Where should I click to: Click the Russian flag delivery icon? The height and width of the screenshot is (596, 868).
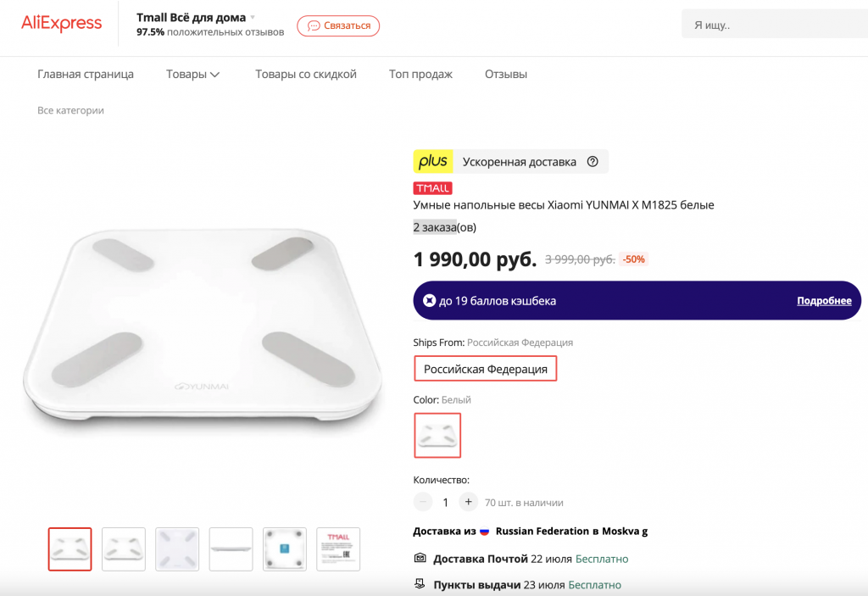pos(485,532)
